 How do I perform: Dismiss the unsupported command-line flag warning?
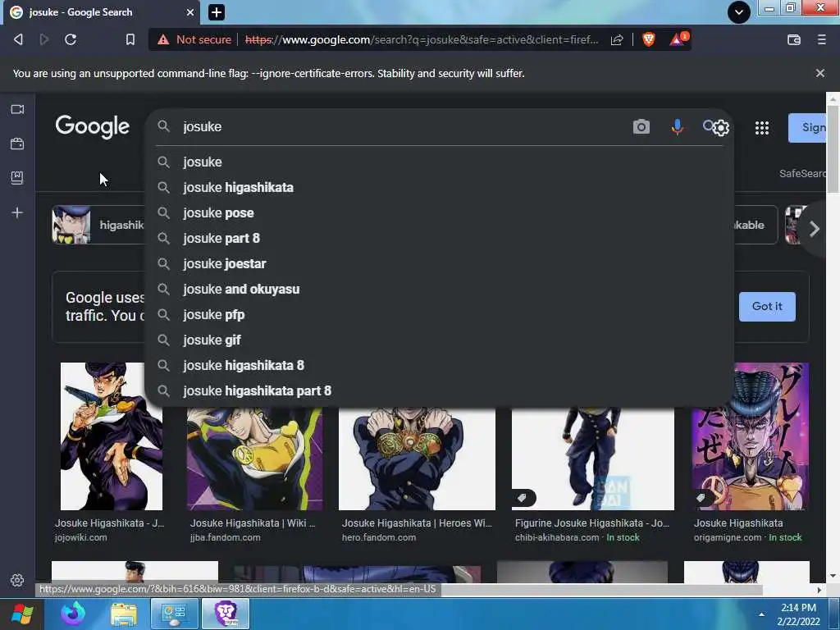click(820, 73)
